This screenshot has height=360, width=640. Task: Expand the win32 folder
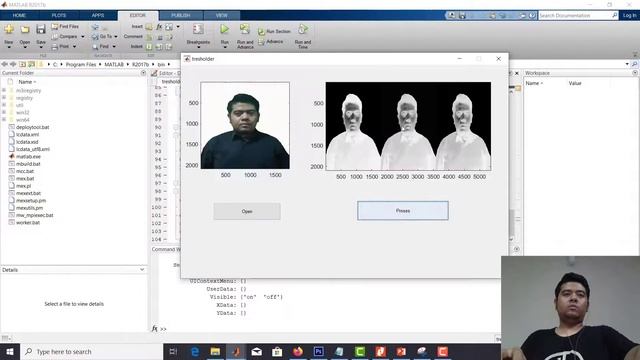pos(4,113)
